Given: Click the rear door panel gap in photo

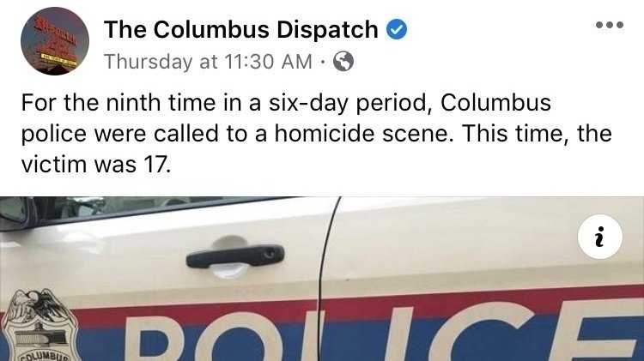Looking at the screenshot, I should coord(325,279).
